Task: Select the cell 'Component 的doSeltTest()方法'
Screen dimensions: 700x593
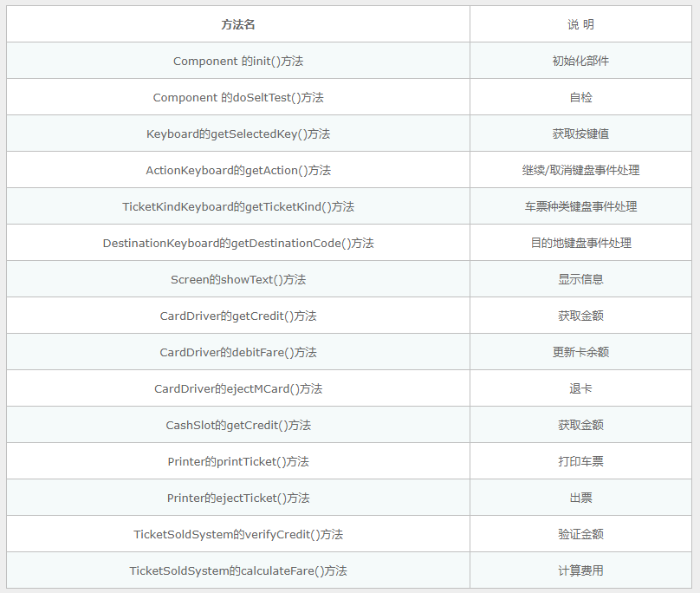Action: pos(238,97)
